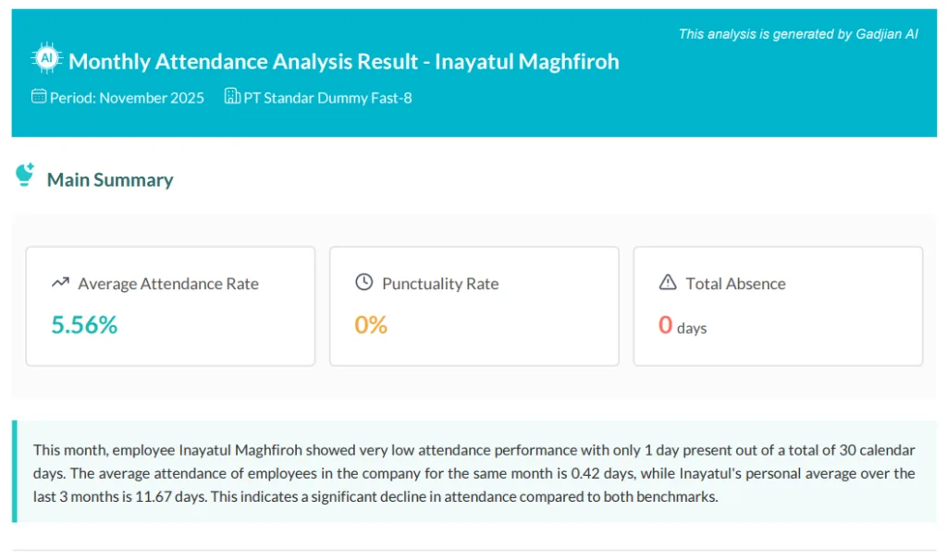
Task: Click the clock icon on Punctuality Rate card
Action: click(363, 282)
